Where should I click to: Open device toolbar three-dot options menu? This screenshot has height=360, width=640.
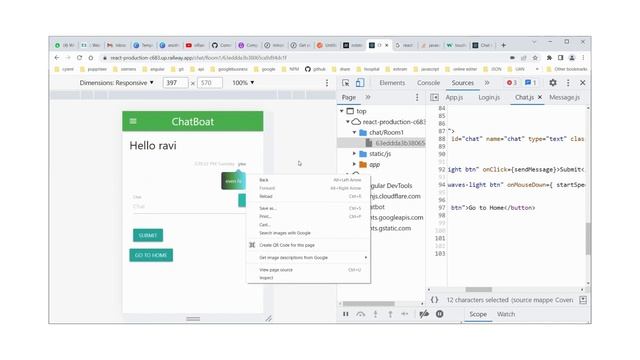[327, 83]
